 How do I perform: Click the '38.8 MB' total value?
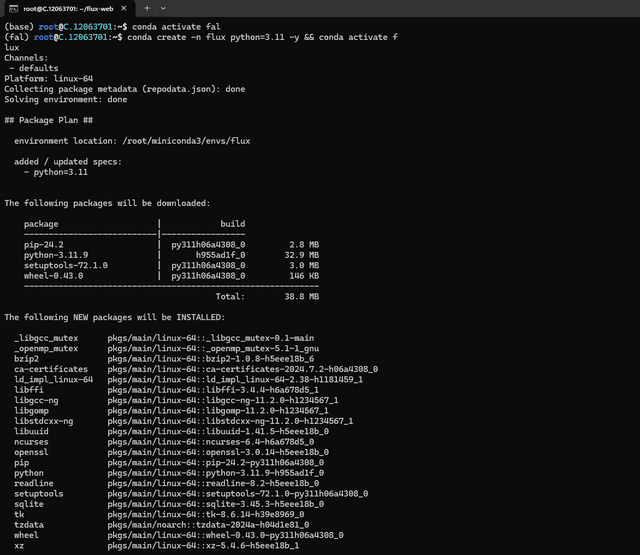click(302, 297)
